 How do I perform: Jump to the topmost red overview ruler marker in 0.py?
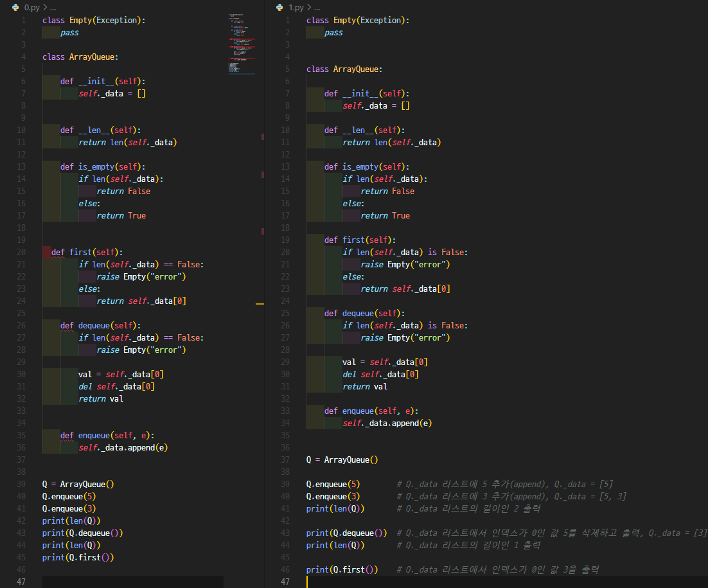(263, 137)
